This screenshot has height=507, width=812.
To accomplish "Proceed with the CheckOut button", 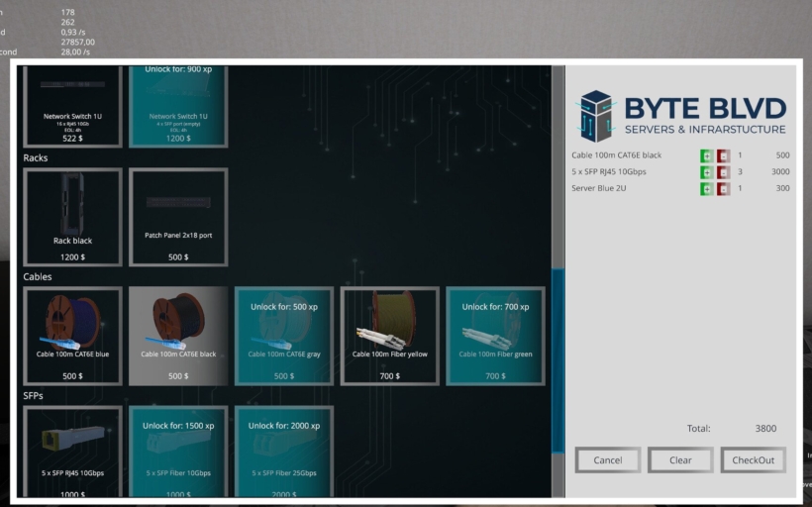I will pyautogui.click(x=753, y=459).
